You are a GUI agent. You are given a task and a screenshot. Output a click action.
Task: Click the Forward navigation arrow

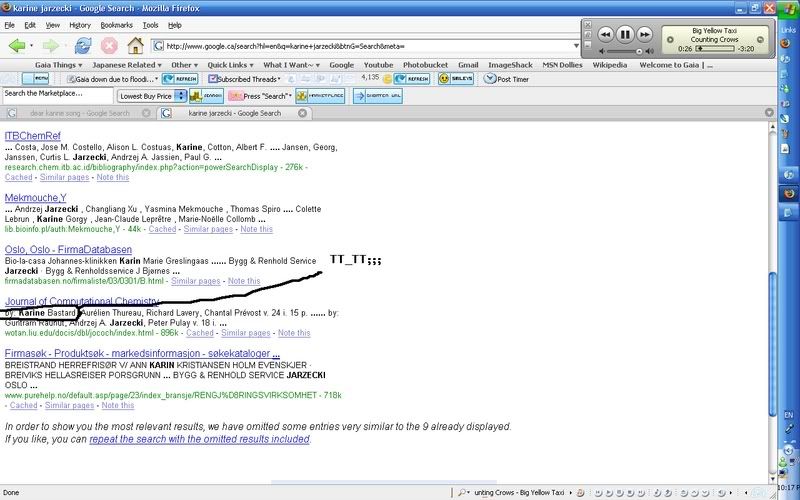[51, 46]
